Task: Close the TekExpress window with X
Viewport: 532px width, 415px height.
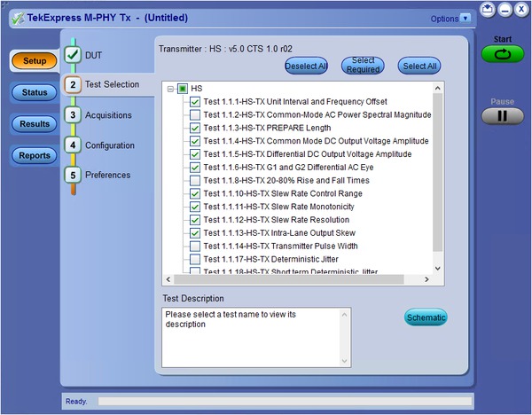Action: coord(520,9)
